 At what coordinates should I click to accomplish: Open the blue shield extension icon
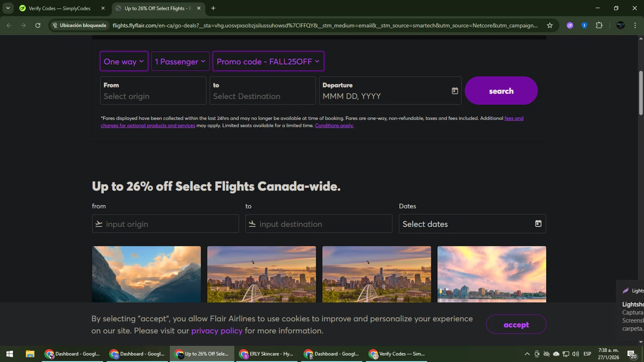point(584,25)
